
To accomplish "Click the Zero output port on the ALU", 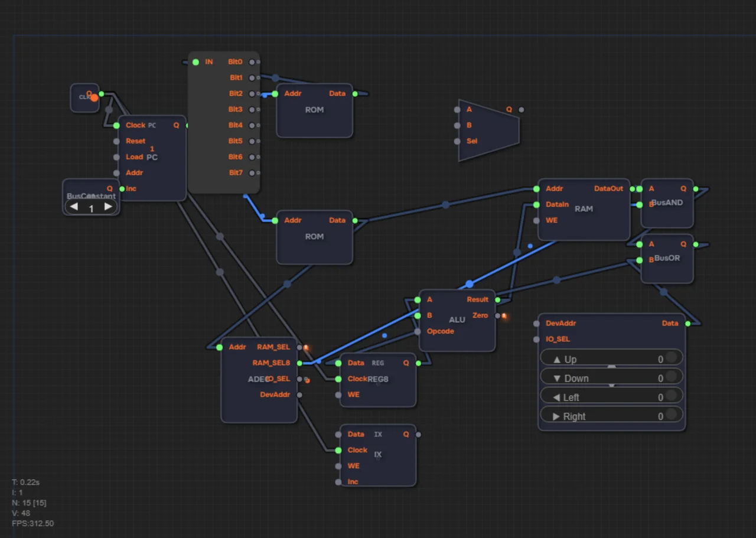I will 498,316.
